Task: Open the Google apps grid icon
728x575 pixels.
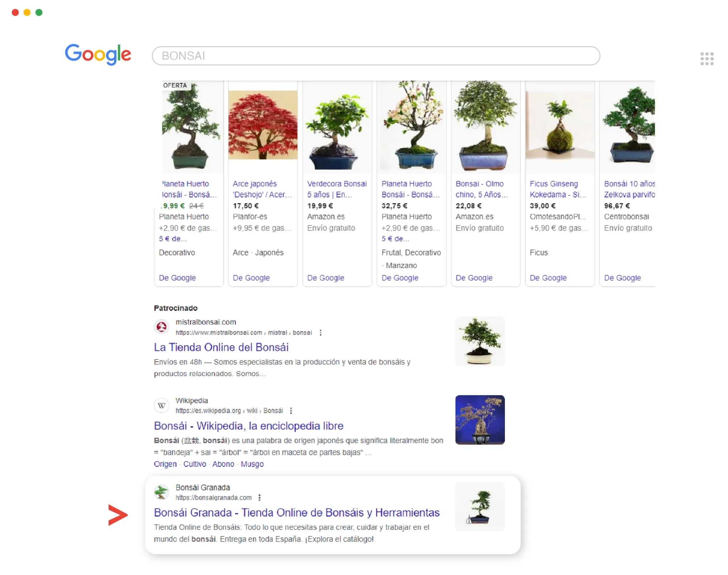Action: pos(707,59)
